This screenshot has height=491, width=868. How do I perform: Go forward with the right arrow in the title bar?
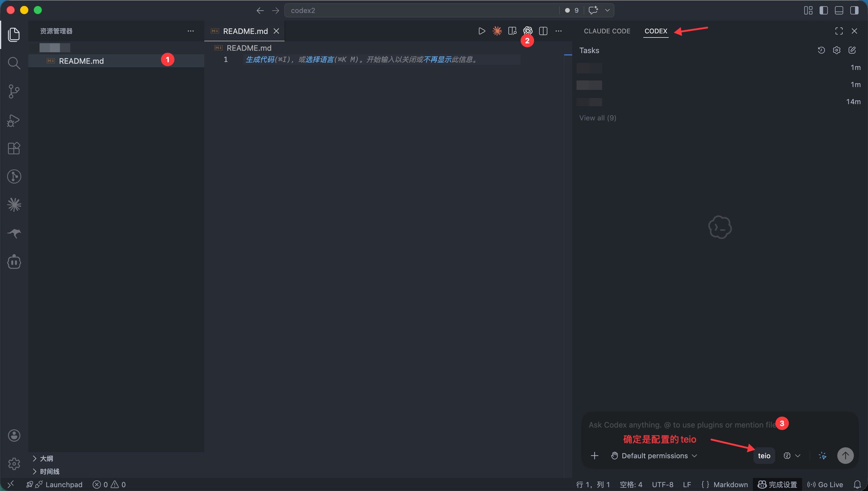pos(276,10)
